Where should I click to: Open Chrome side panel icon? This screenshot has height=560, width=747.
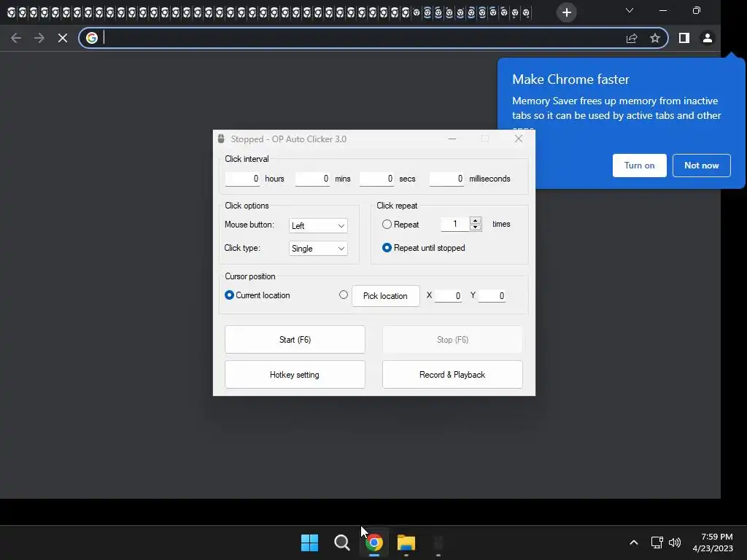(684, 38)
